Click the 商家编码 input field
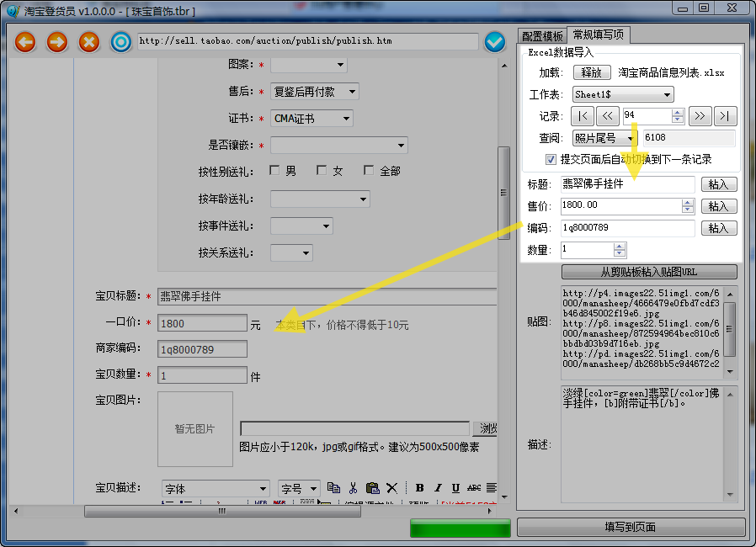This screenshot has height=547, width=756. 203,349
